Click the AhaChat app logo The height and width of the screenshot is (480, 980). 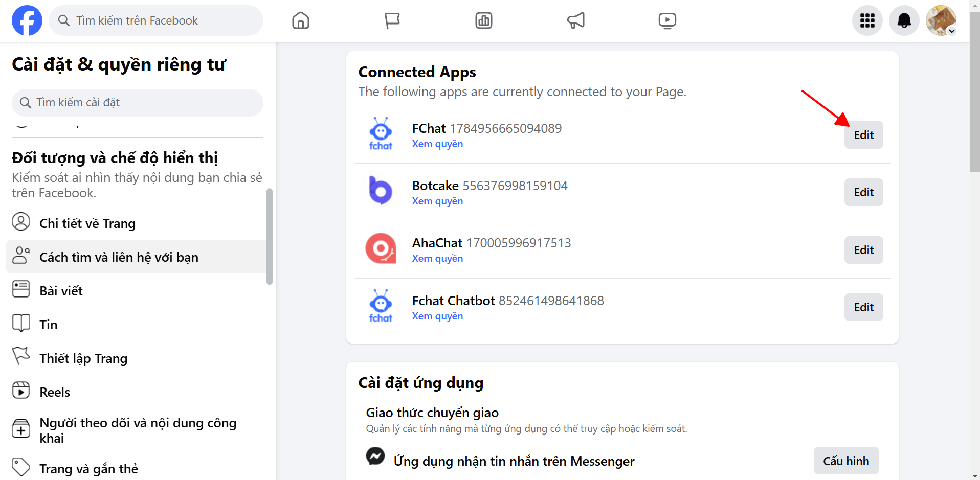click(x=381, y=248)
